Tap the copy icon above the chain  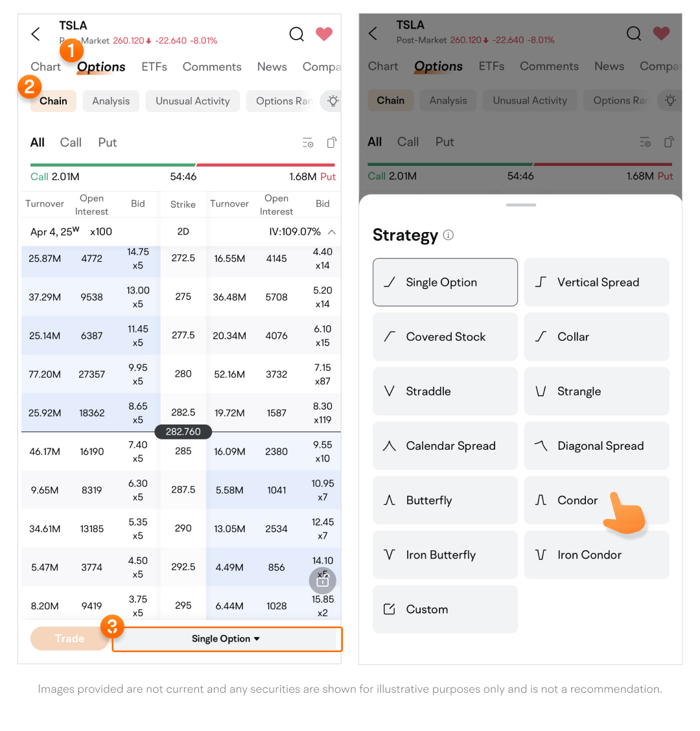coord(331,143)
